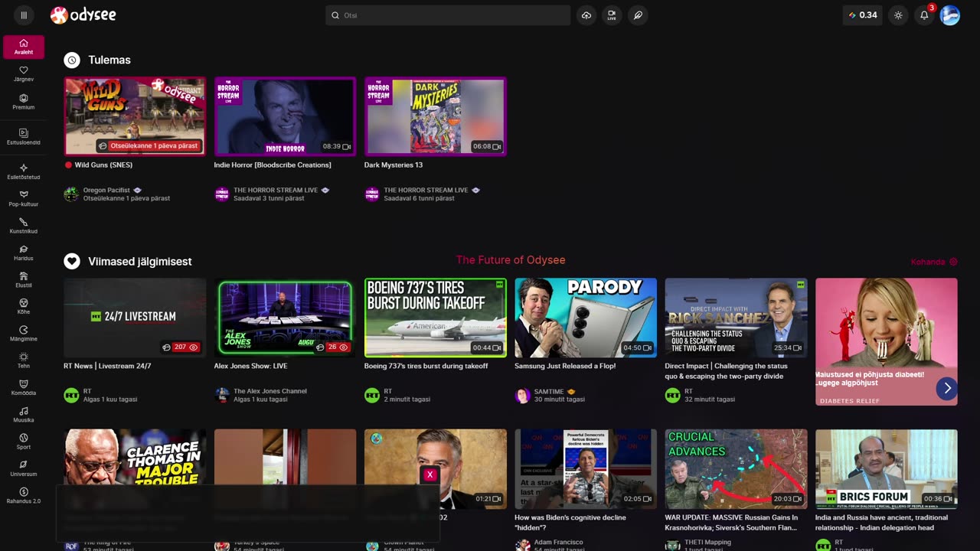This screenshot has width=980, height=551.
Task: Open Kõhe category icon
Action: (24, 302)
